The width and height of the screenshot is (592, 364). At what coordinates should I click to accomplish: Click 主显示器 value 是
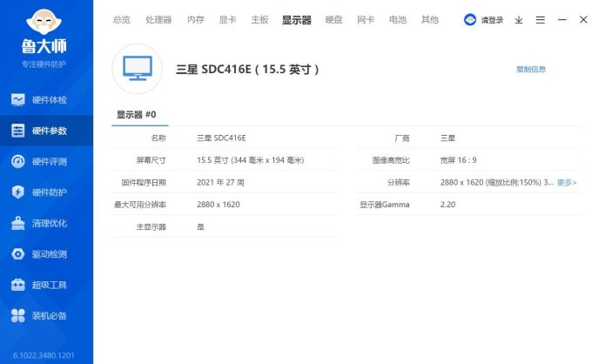200,227
